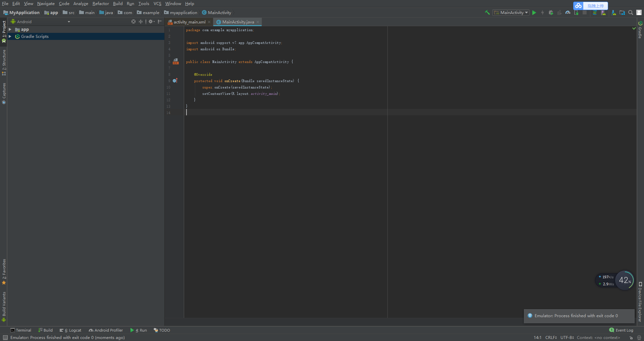
Task: Close the activity_main.xml tab
Action: [209, 22]
